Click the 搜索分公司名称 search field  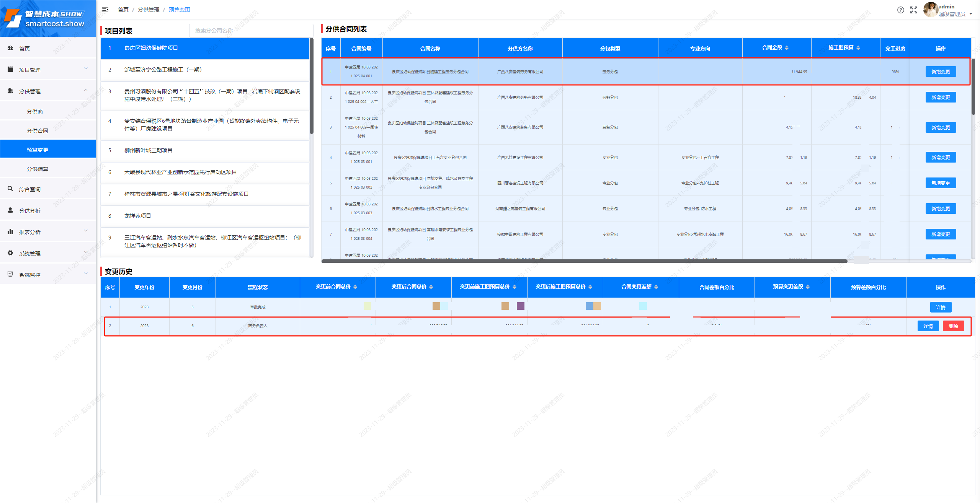coord(251,31)
